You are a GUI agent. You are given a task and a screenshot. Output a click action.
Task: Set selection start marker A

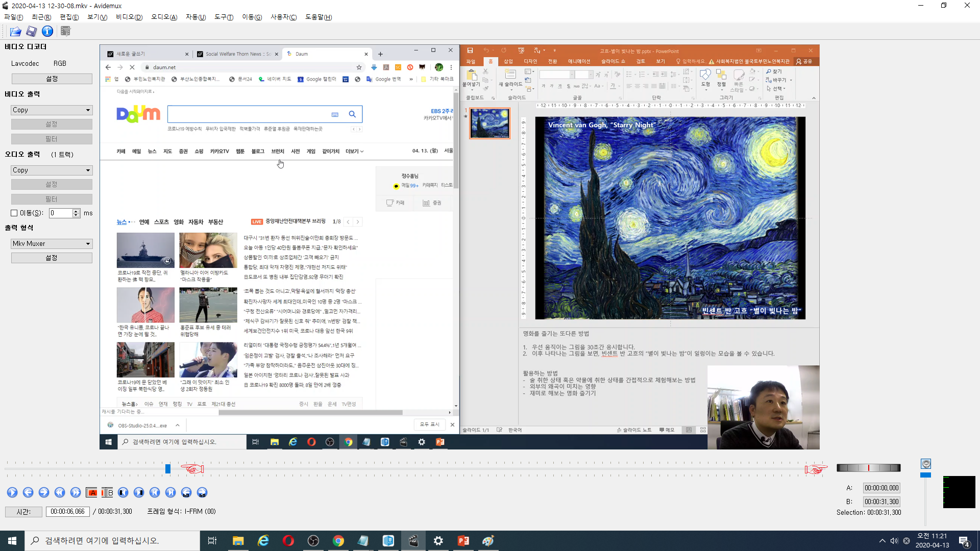92,492
